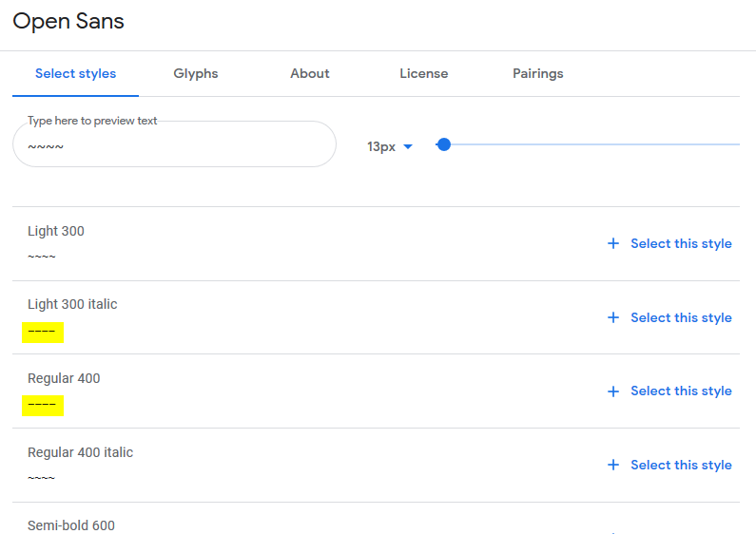This screenshot has width=756, height=534.
Task: Select this style for Regular 400 italic
Action: pos(681,465)
